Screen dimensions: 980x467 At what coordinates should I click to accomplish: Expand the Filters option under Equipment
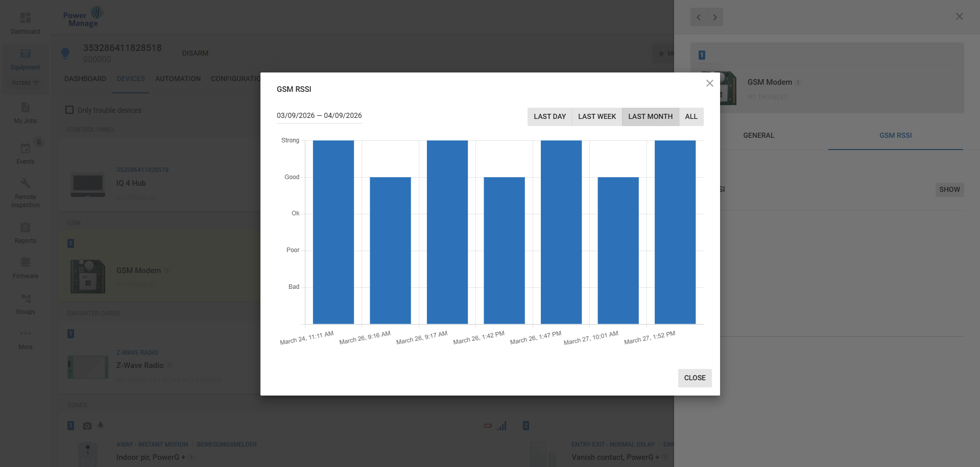pyautogui.click(x=25, y=83)
